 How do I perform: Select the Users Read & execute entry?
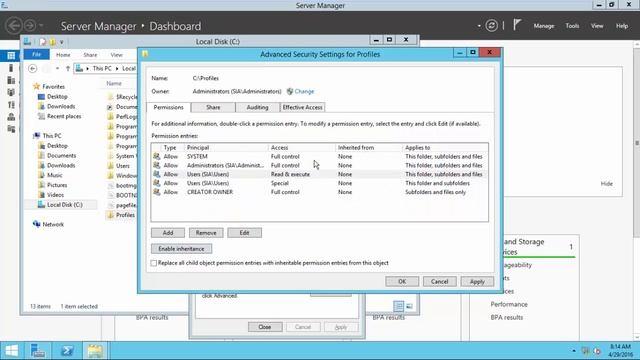point(319,174)
